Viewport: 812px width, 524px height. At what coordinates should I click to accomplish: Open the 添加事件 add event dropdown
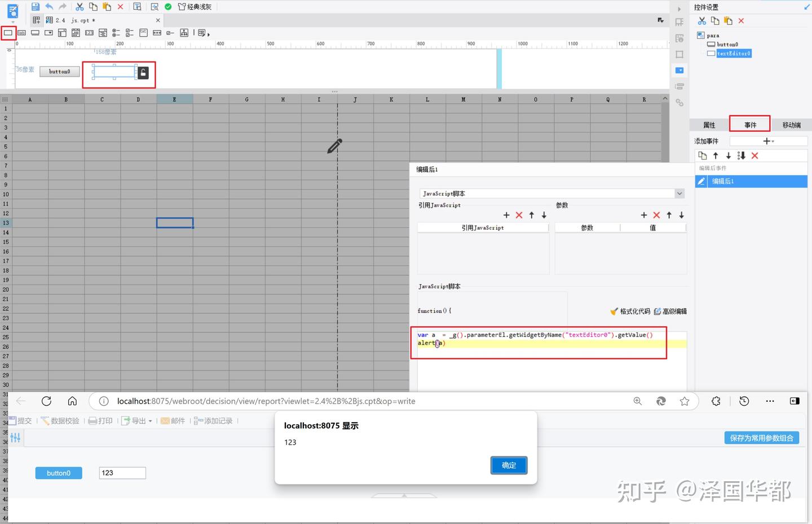[x=768, y=140]
